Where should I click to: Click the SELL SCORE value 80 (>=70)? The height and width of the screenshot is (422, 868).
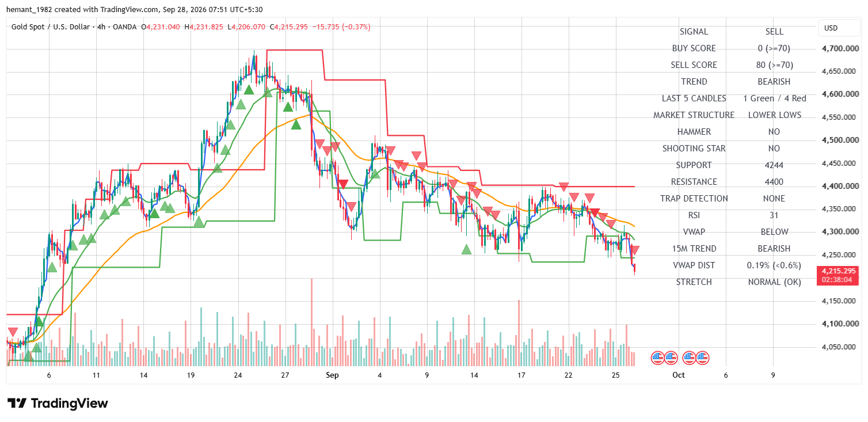coord(774,65)
